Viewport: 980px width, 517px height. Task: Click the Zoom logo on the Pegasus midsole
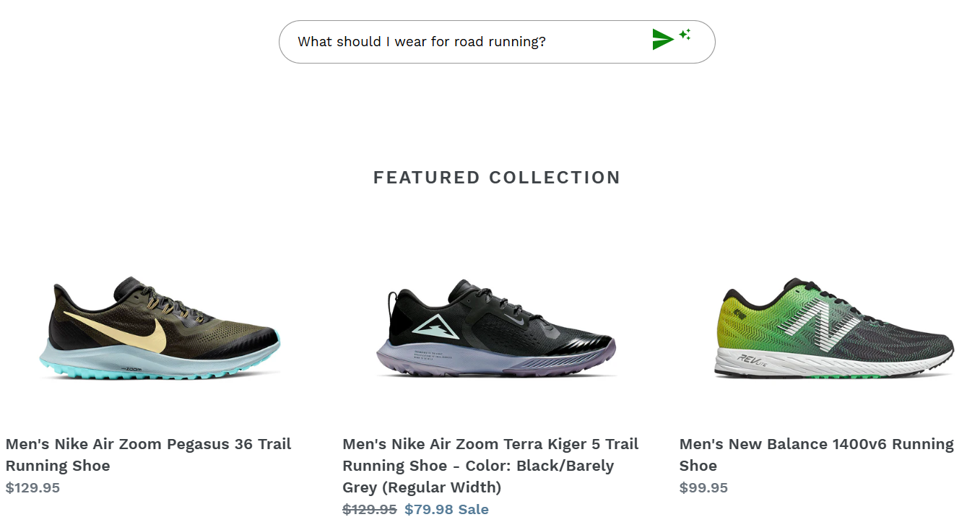(131, 369)
